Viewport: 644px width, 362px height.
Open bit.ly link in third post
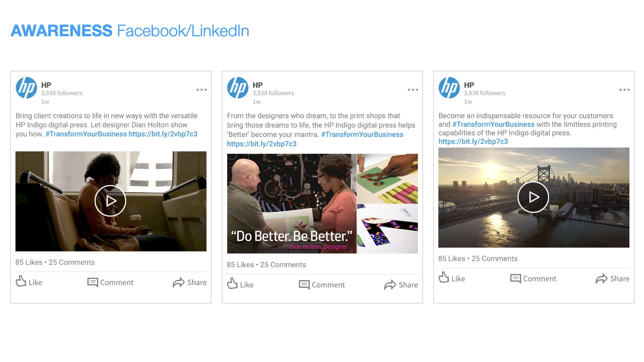(473, 141)
